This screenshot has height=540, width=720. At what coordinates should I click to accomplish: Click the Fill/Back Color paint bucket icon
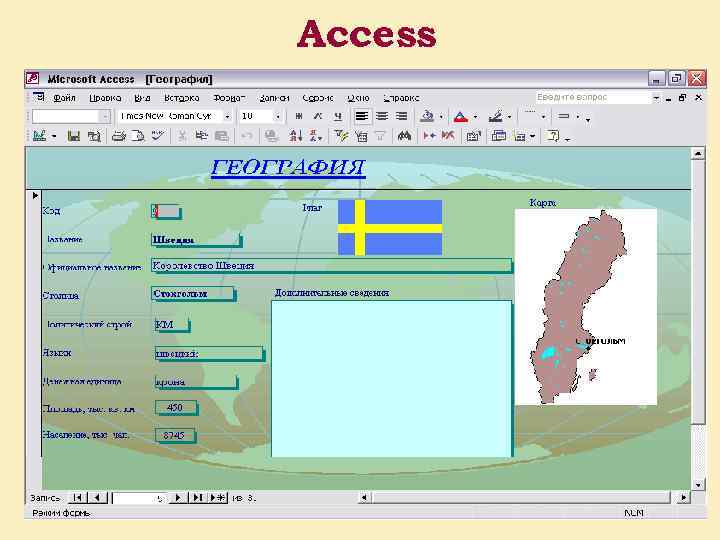[x=427, y=116]
